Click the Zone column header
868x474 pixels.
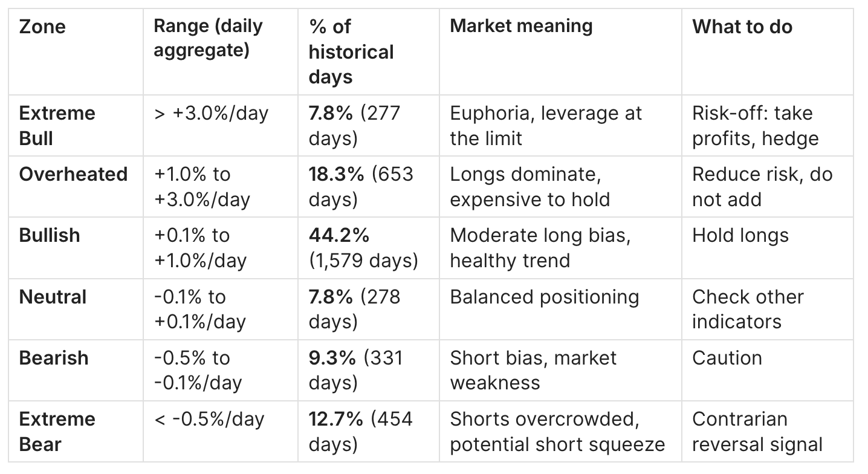pos(42,27)
